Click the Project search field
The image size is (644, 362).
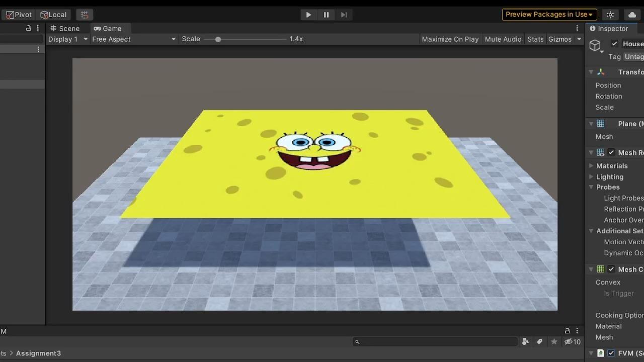[435, 341]
